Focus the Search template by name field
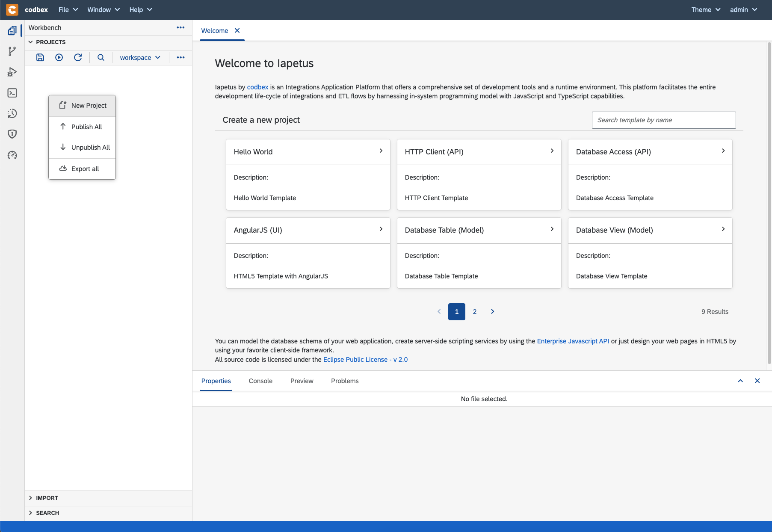Viewport: 772px width, 532px height. (x=664, y=120)
